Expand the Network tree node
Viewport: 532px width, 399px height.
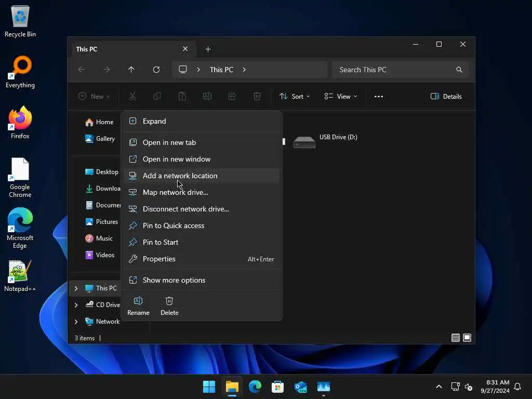tap(76, 322)
